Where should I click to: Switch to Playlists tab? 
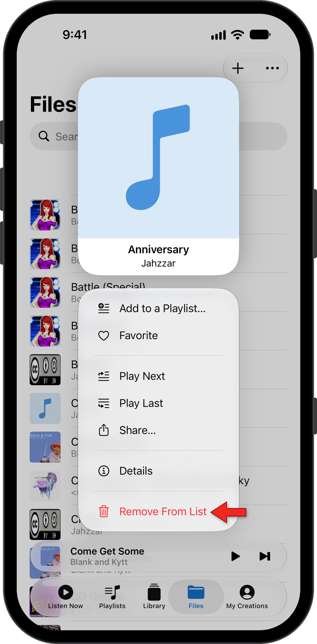click(112, 597)
